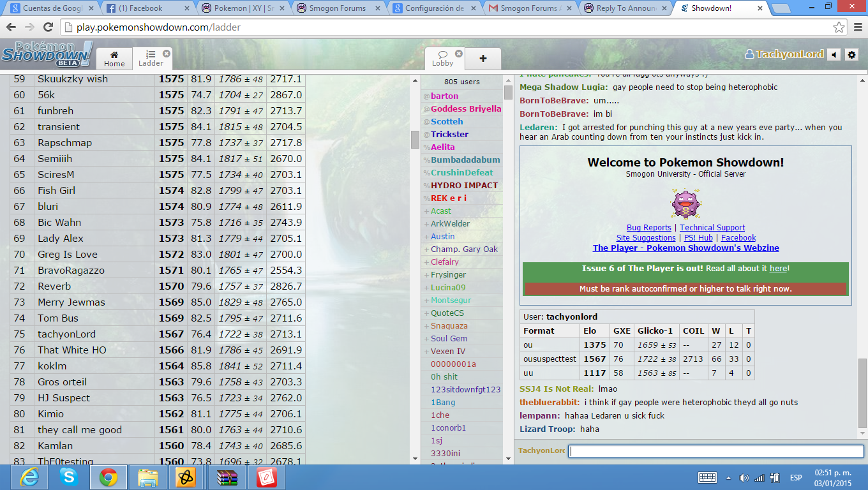This screenshot has width=868, height=490.
Task: Click the plus button to join a room
Action: (483, 59)
